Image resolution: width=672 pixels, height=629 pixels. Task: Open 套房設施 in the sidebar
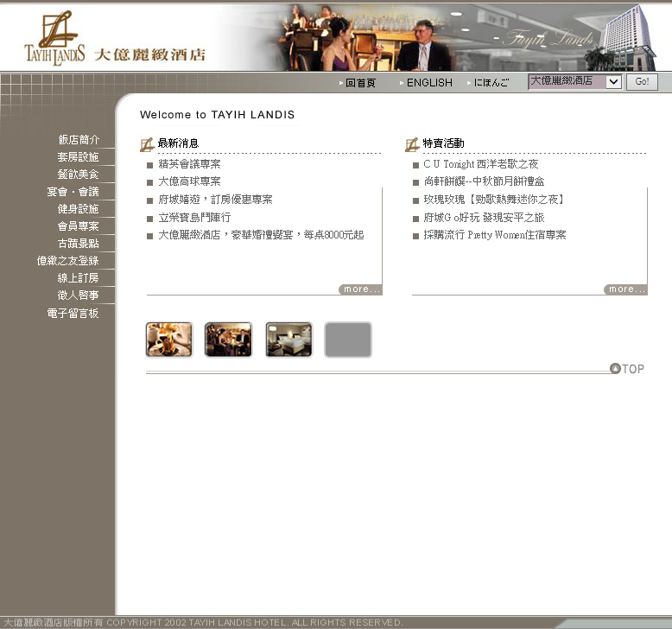tap(79, 157)
